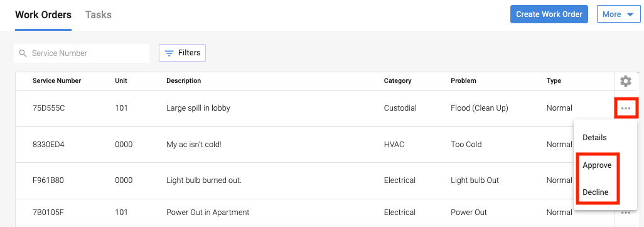The height and width of the screenshot is (227, 644).
Task: Select the Work Orders tab
Action: click(43, 15)
